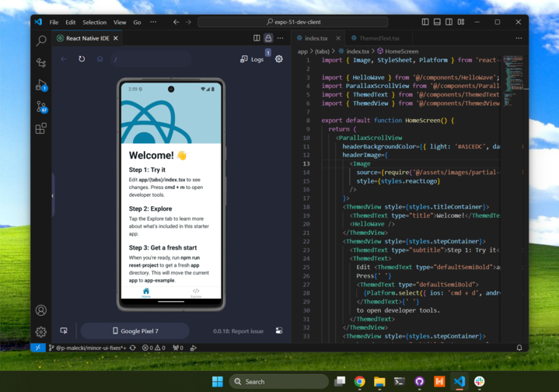This screenshot has width=559, height=392.
Task: Click the Windows taskbar Search box
Action: pos(279,382)
